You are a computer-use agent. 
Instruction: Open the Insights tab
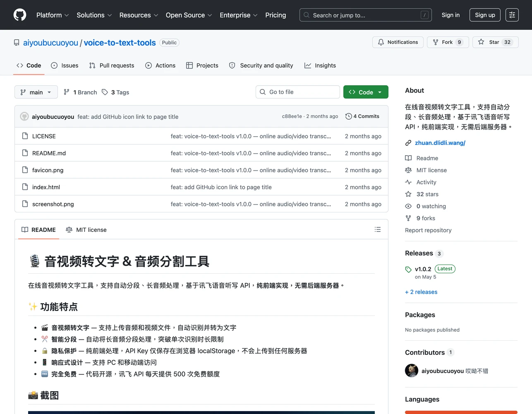[320, 65]
